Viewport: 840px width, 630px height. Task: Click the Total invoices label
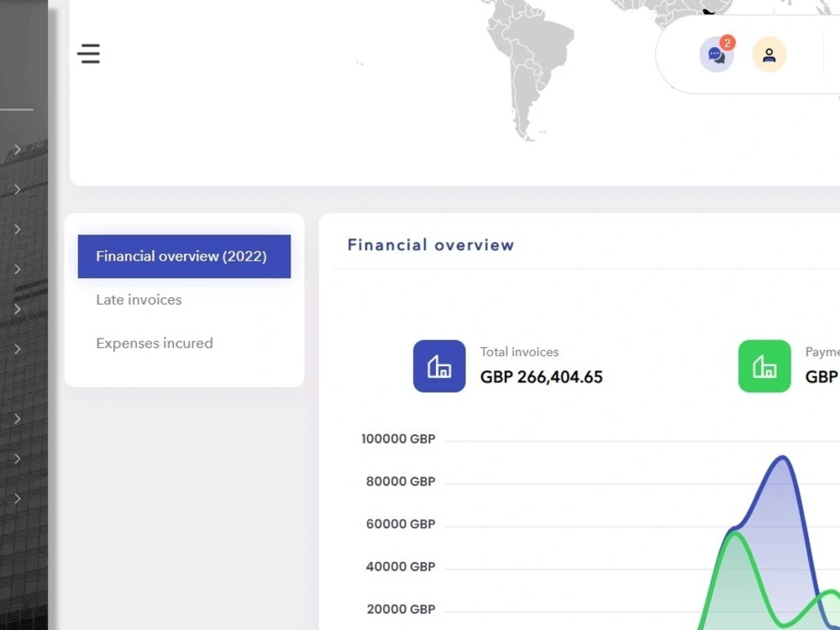pyautogui.click(x=519, y=352)
